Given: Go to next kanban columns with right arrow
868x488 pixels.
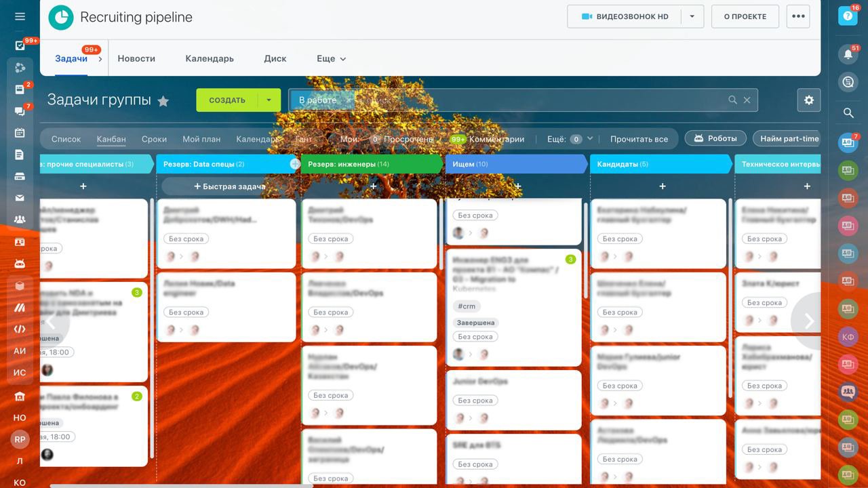Looking at the screenshot, I should click(x=808, y=321).
